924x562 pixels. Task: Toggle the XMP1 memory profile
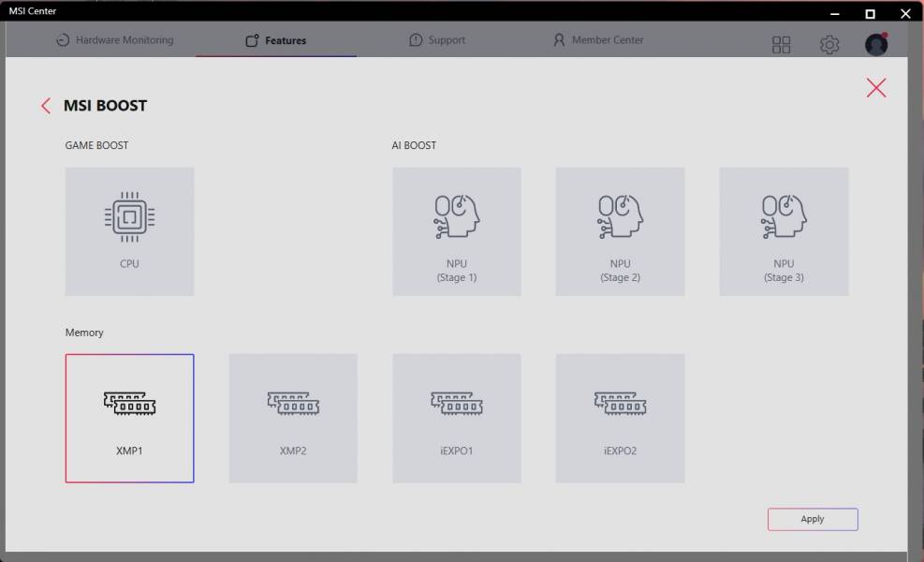pyautogui.click(x=129, y=418)
